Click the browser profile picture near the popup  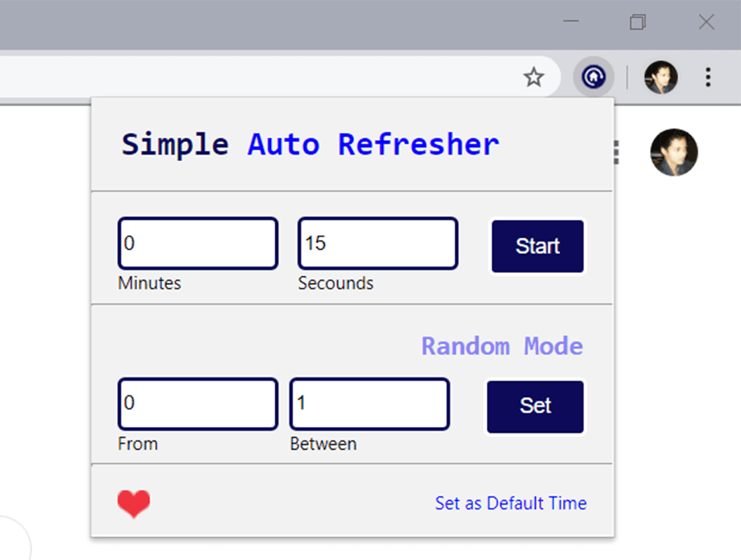pyautogui.click(x=674, y=153)
